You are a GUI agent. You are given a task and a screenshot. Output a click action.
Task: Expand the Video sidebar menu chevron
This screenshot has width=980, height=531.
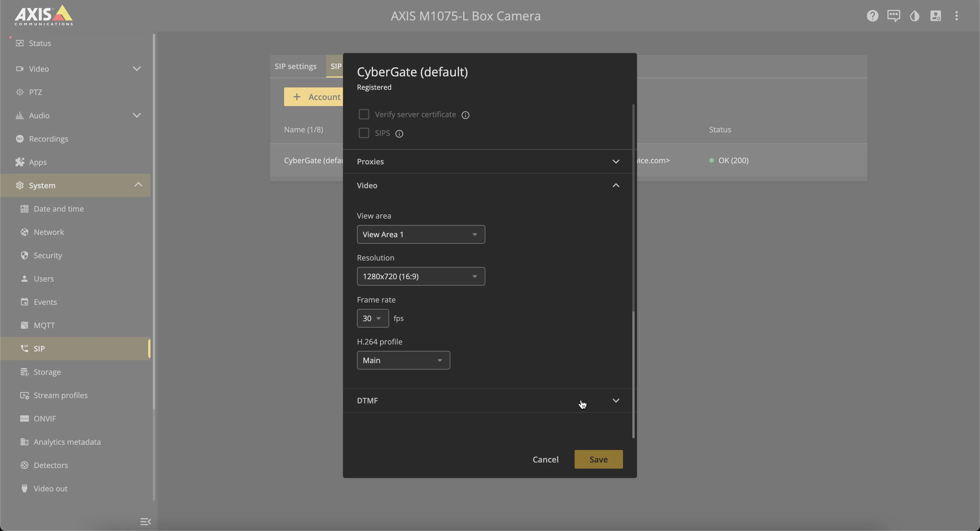[136, 69]
